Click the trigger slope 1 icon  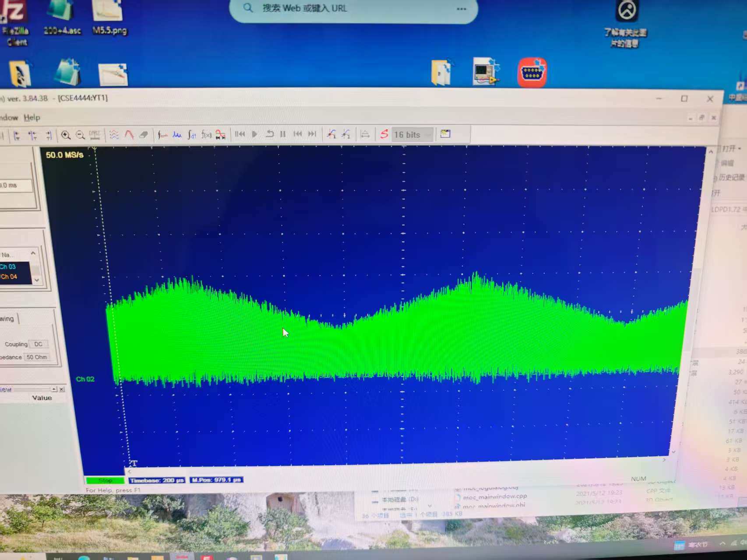click(x=331, y=134)
